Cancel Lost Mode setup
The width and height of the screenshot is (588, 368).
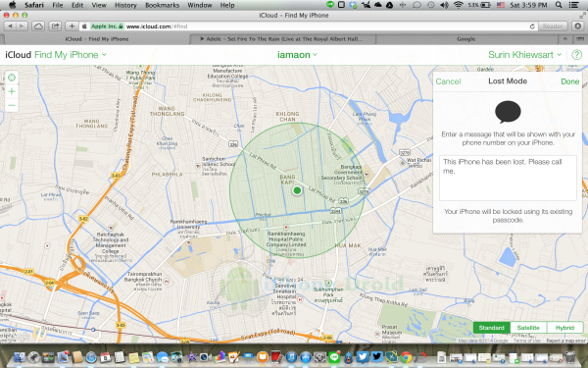point(448,81)
